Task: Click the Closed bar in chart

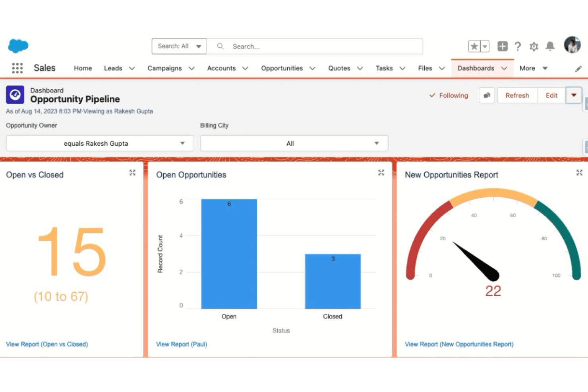Action: (333, 281)
